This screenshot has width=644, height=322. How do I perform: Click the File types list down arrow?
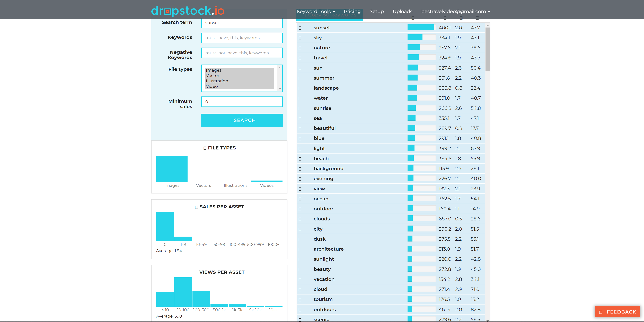click(x=280, y=89)
